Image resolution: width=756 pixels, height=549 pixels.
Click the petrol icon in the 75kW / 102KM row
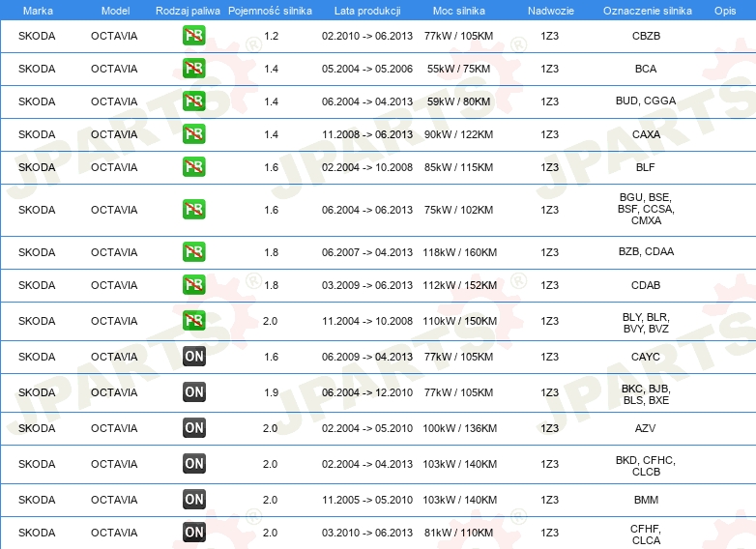(193, 209)
